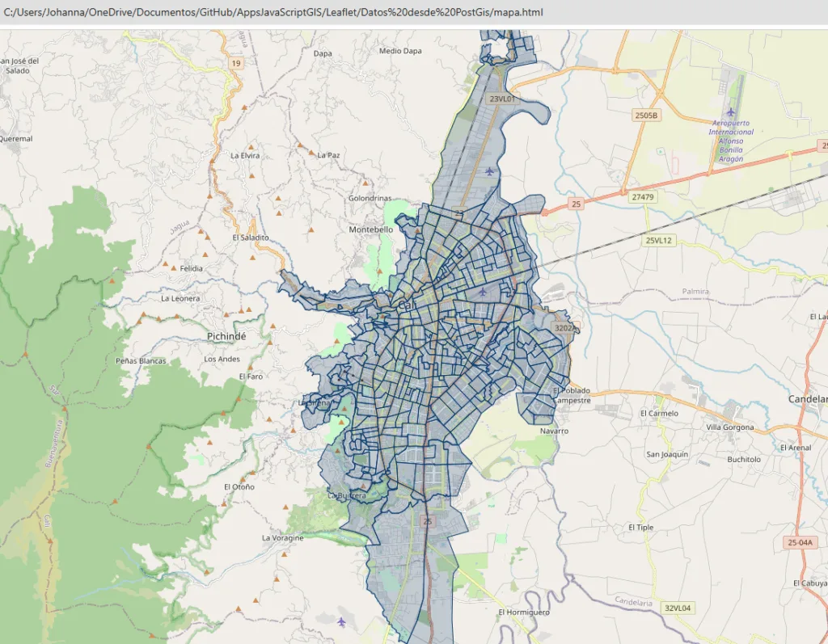
Task: Click the Navarro place label
Action: [x=554, y=431]
